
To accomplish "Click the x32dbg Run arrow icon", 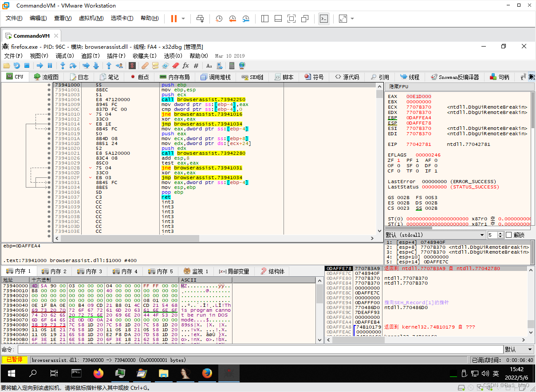I will [x=40, y=66].
